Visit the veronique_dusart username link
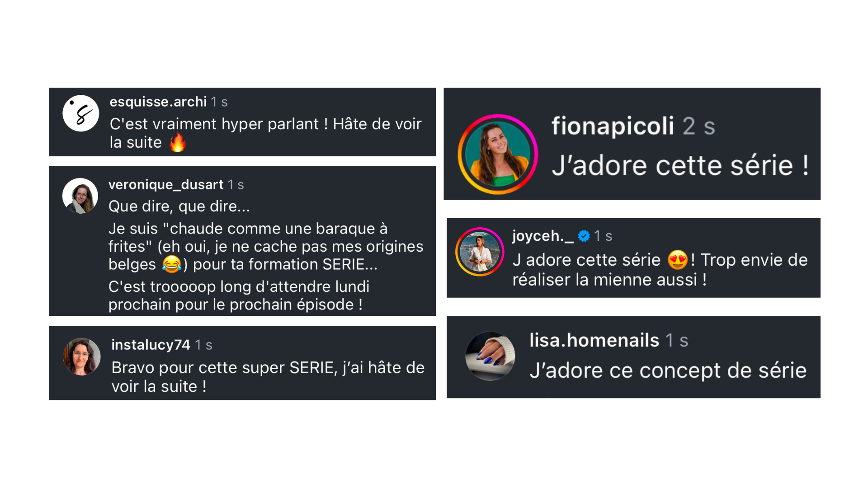The width and height of the screenshot is (868, 488). [x=166, y=184]
